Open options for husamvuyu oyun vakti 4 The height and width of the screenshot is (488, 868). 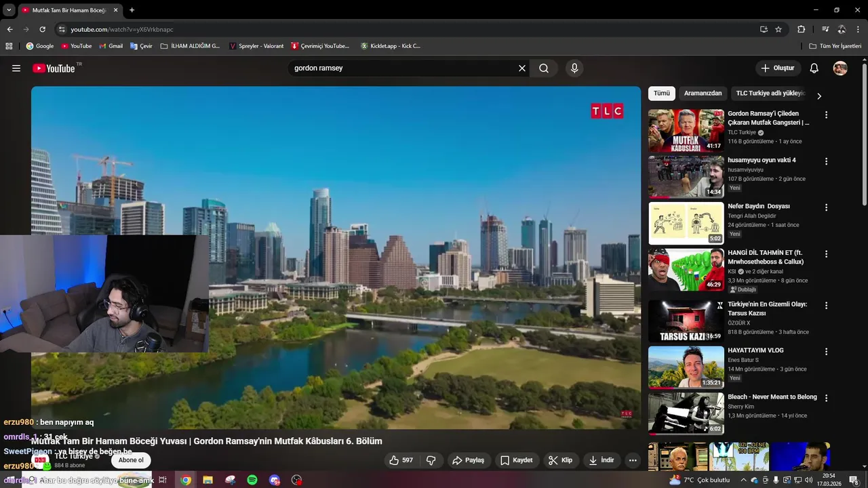(826, 161)
